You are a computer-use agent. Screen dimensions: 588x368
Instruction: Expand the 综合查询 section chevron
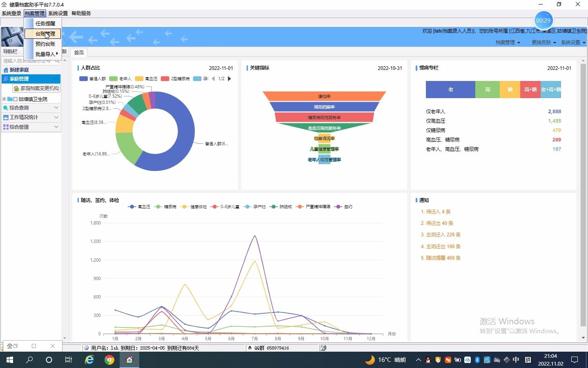pos(56,108)
